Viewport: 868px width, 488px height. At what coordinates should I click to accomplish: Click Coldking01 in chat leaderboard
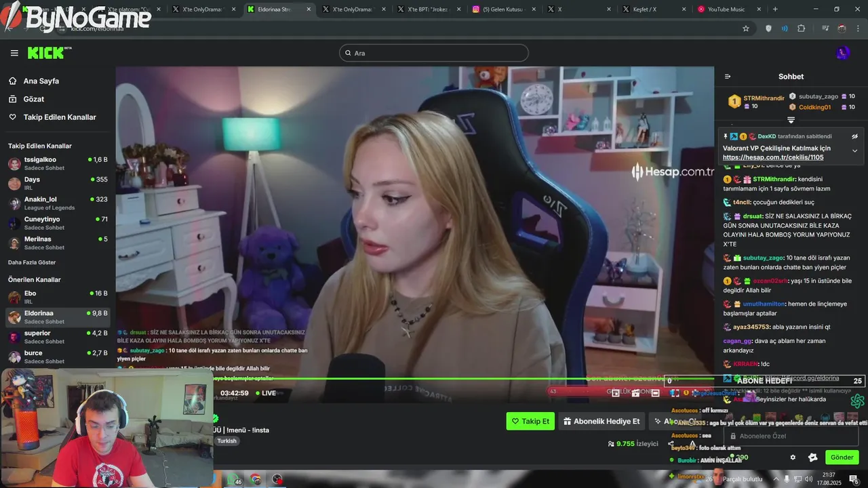pyautogui.click(x=814, y=107)
